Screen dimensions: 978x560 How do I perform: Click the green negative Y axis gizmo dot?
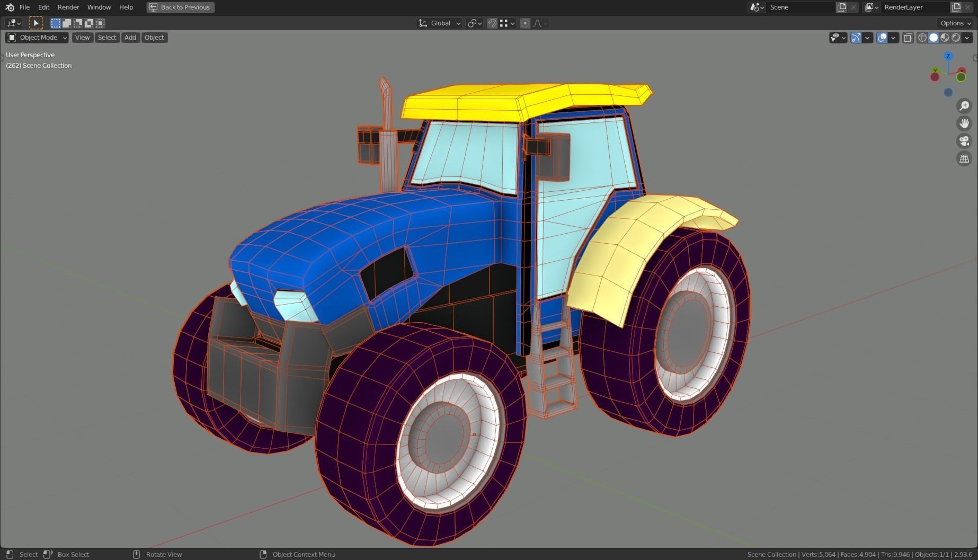tap(961, 77)
